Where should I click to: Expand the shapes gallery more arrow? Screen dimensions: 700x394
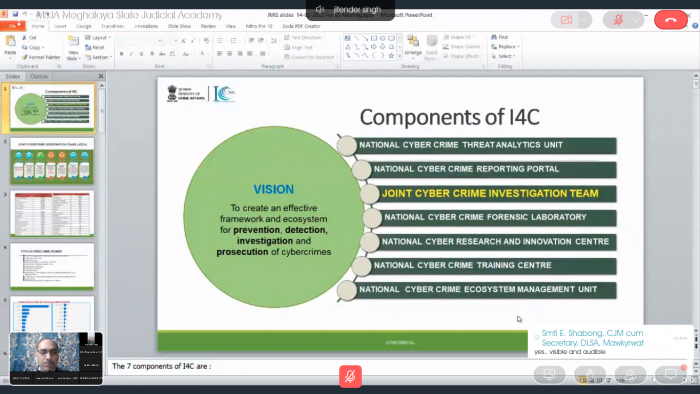click(x=400, y=56)
